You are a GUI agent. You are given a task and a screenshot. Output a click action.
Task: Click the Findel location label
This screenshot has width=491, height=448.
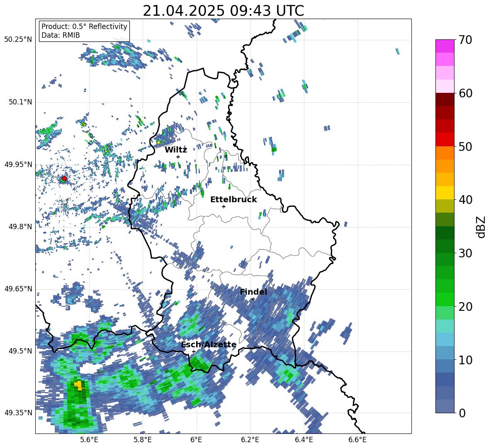click(x=253, y=292)
